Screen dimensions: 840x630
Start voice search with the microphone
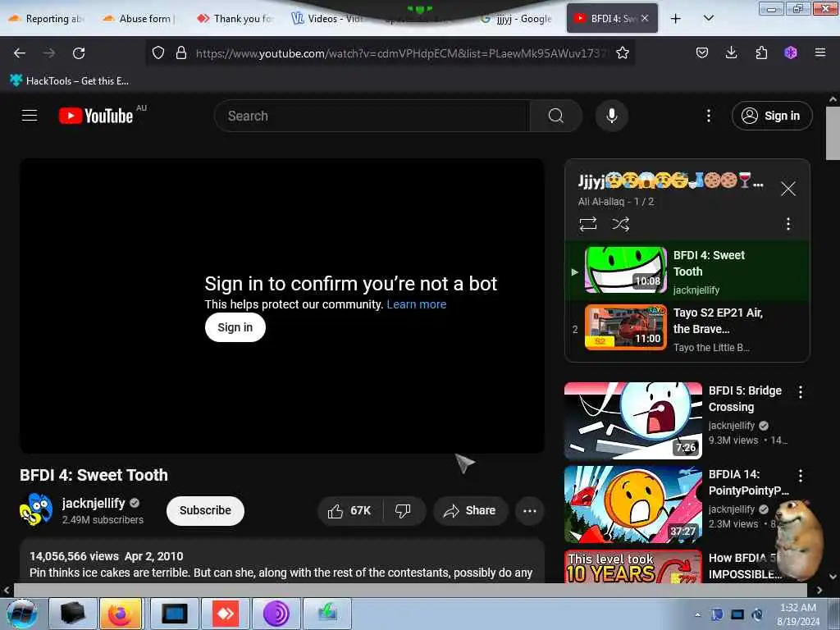[611, 115]
